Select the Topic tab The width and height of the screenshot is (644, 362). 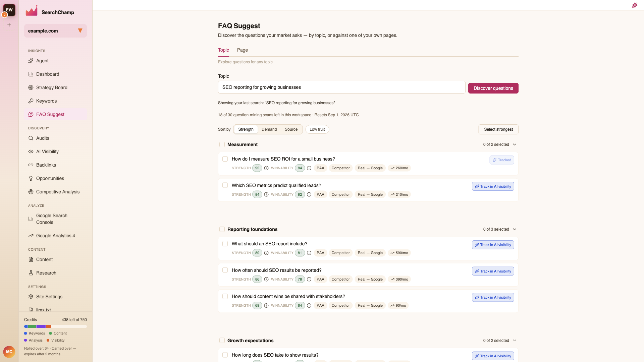tap(223, 50)
